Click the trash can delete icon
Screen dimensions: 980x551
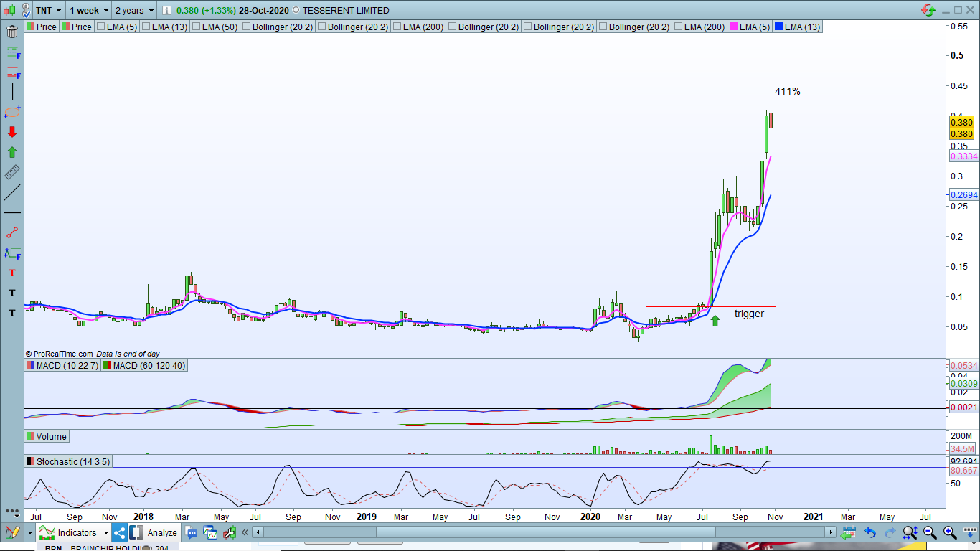[12, 32]
